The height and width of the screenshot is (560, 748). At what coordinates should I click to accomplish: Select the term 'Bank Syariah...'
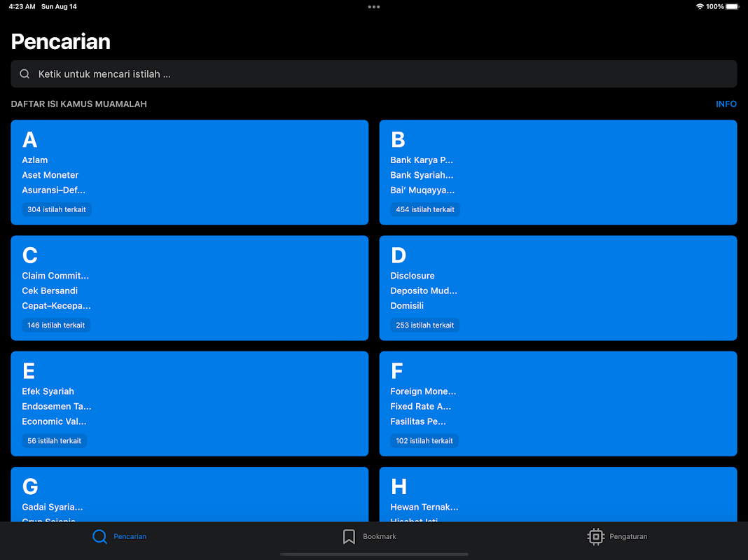[x=422, y=175]
